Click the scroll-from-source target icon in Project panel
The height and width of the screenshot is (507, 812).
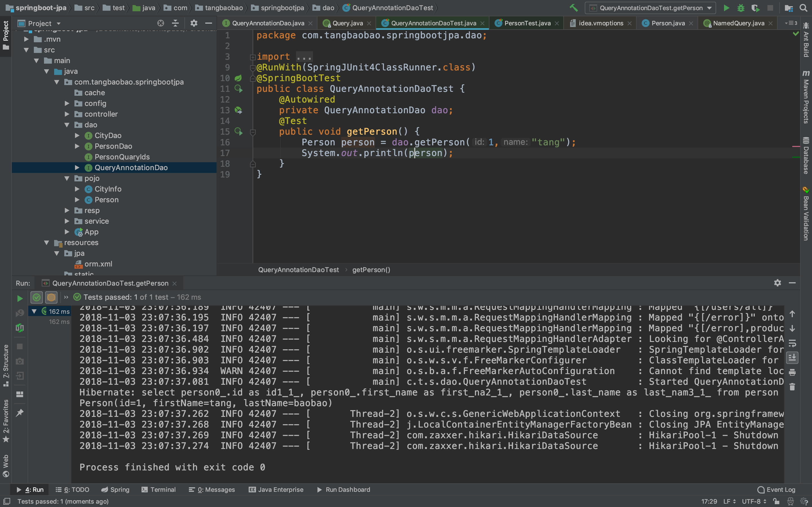click(161, 23)
